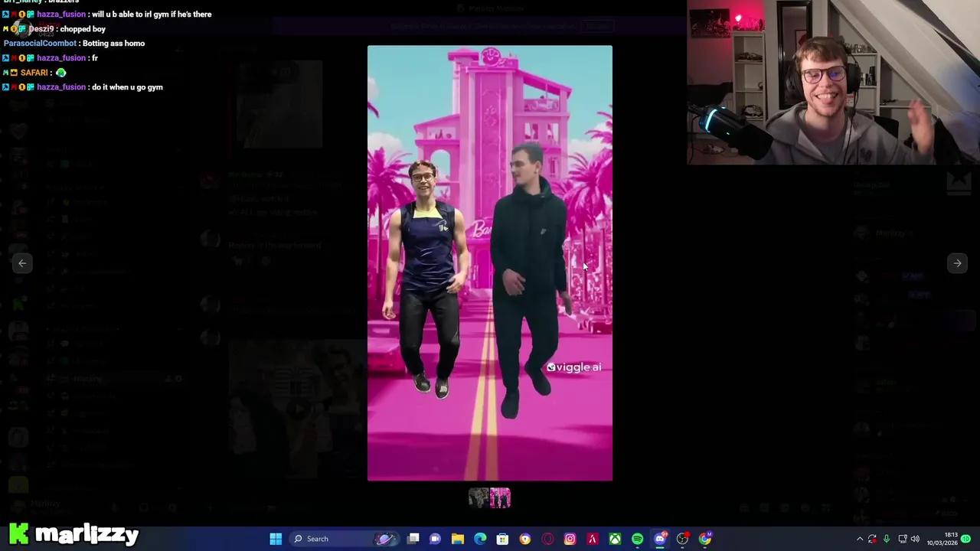Launch Microsoft Edge from the taskbar
The height and width of the screenshot is (551, 980).
click(480, 539)
